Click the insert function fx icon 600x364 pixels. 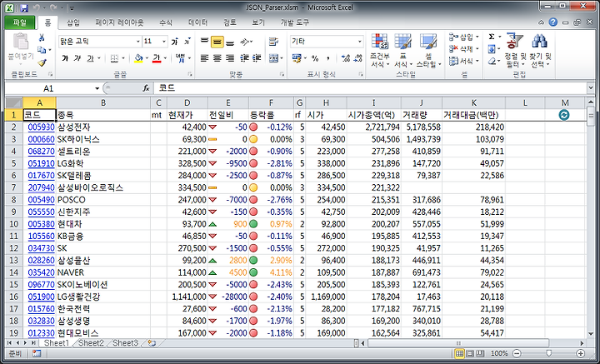click(x=146, y=88)
